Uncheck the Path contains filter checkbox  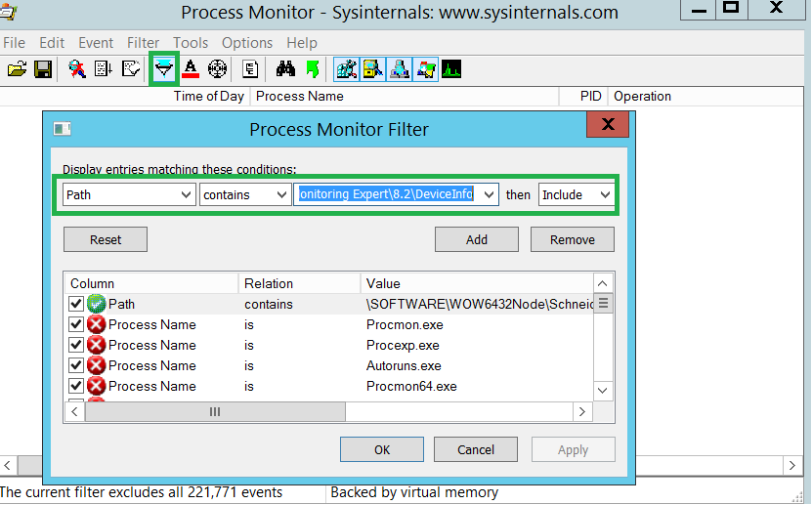point(76,304)
